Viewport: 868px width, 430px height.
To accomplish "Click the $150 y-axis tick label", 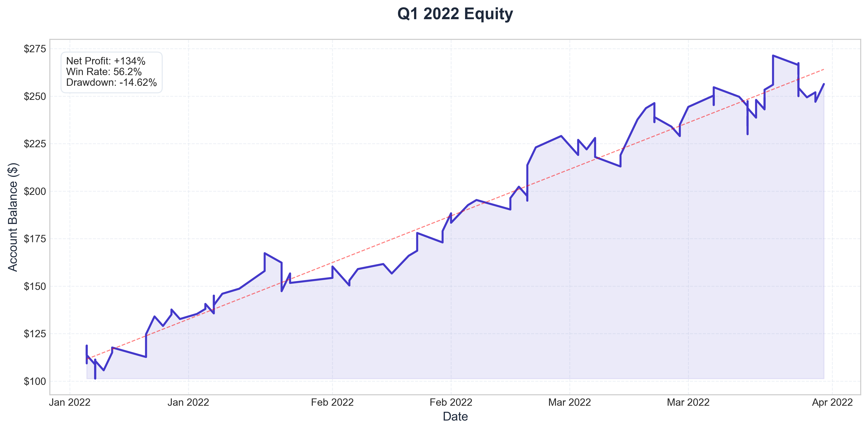I will pos(35,286).
